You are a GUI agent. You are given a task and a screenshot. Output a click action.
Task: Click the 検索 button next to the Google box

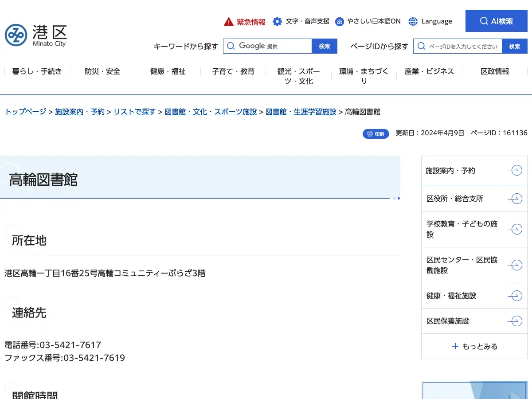(325, 46)
